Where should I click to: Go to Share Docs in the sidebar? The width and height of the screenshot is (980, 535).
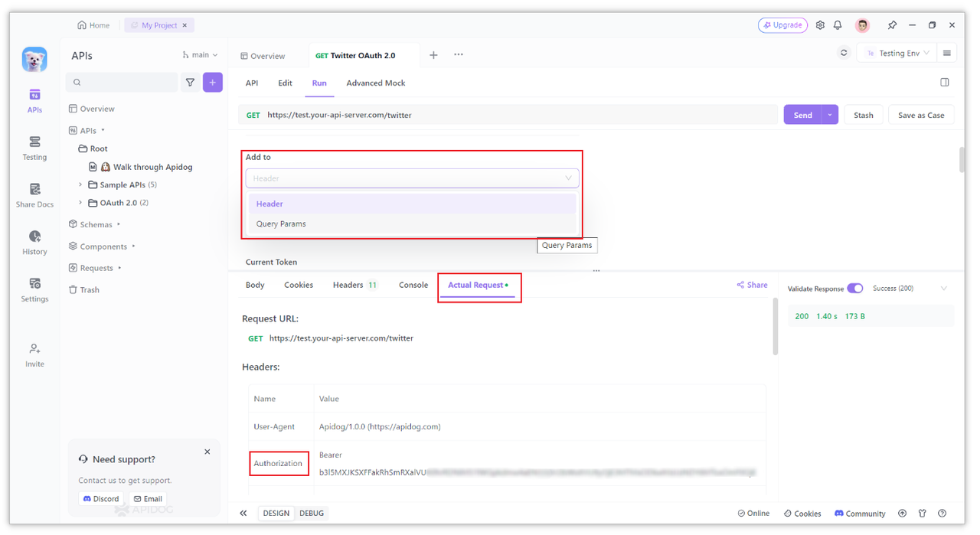point(34,196)
